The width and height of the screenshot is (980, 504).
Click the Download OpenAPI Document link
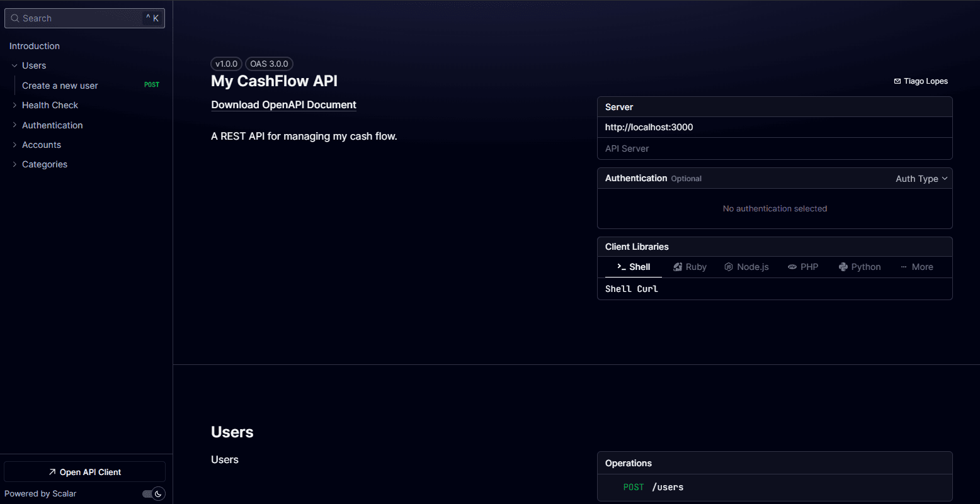click(x=283, y=105)
